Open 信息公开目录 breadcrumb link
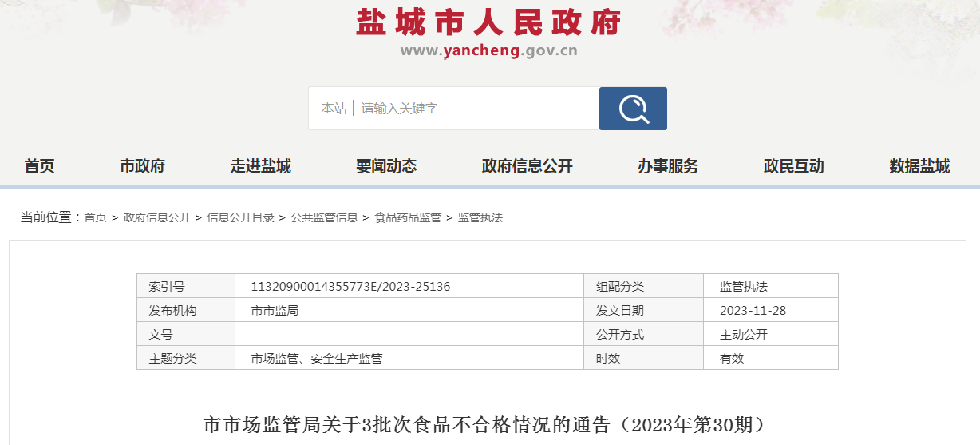Viewport: 980px width, 445px height. (241, 217)
